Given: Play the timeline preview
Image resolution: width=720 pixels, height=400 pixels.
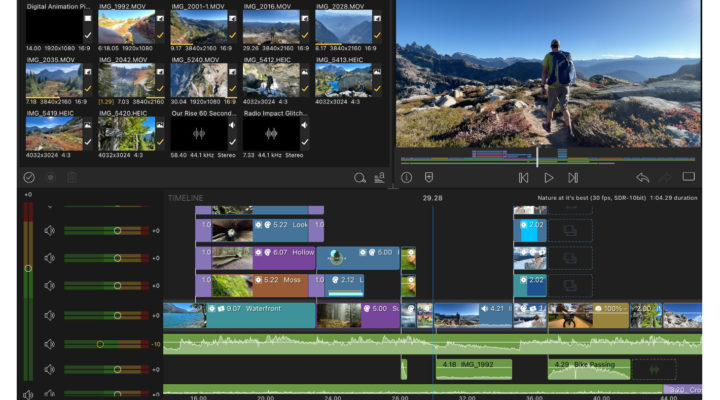Looking at the screenshot, I should point(548,178).
